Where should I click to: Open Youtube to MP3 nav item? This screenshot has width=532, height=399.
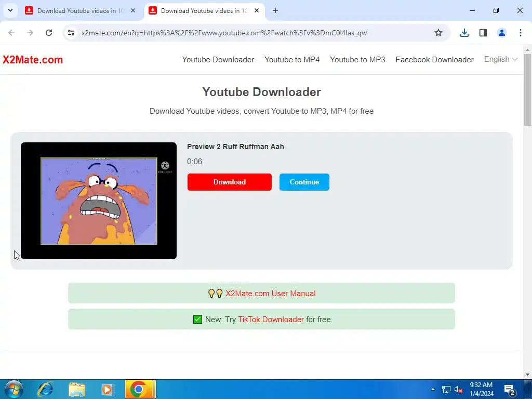[x=357, y=60]
